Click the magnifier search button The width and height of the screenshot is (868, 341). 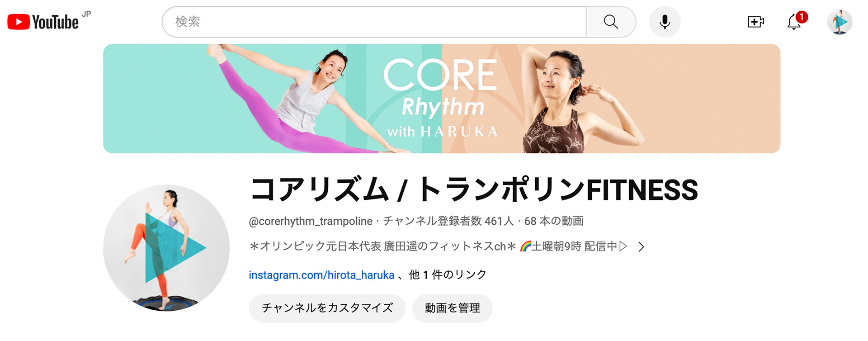[x=611, y=22]
